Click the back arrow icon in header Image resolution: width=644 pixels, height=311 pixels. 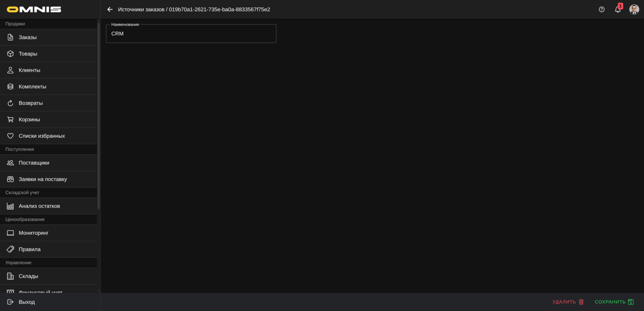tap(110, 9)
